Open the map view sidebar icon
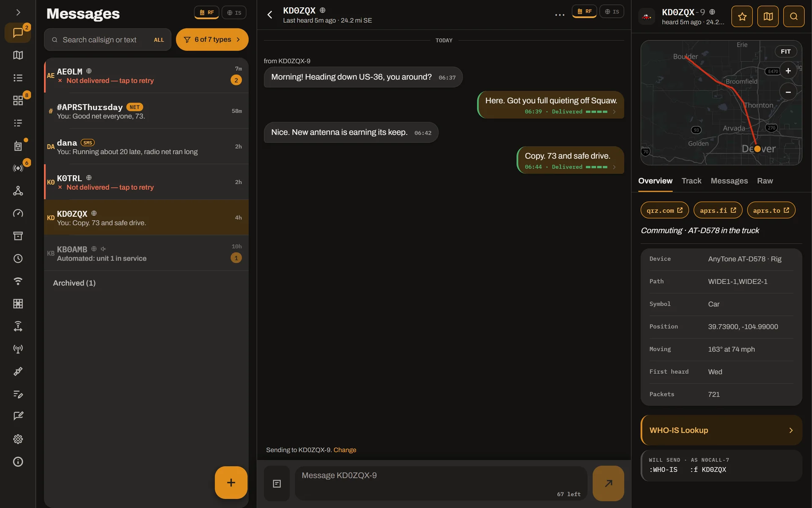Viewport: 812px width, 508px height. [x=18, y=55]
